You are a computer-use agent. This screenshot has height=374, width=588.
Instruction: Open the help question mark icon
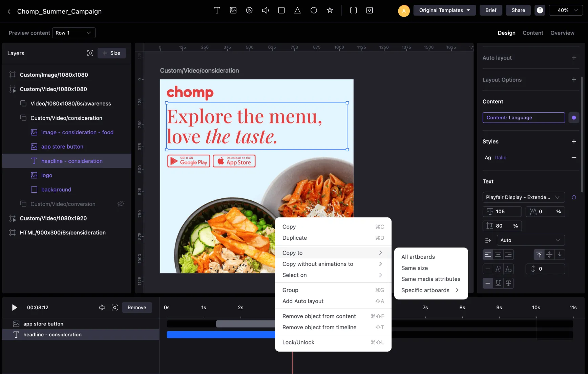(540, 10)
